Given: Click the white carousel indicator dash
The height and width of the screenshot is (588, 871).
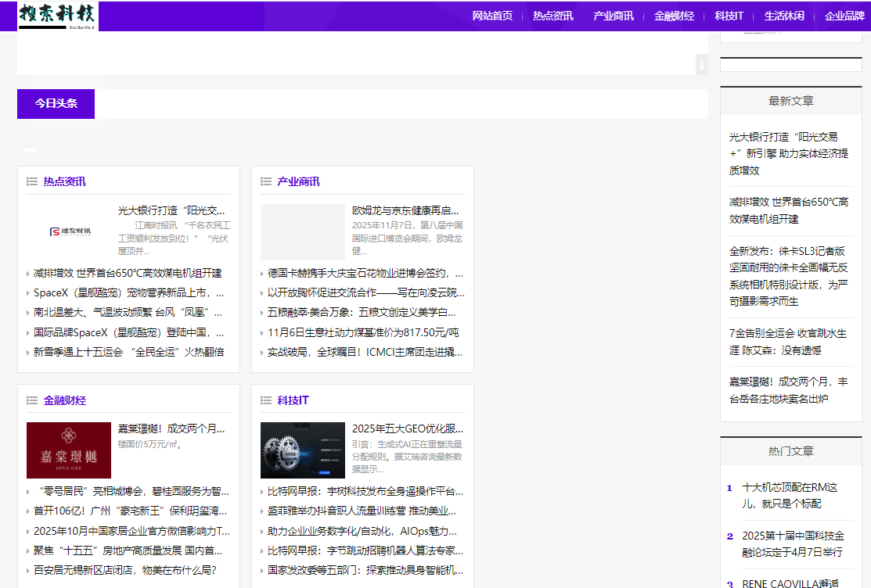Looking at the screenshot, I should [31, 149].
